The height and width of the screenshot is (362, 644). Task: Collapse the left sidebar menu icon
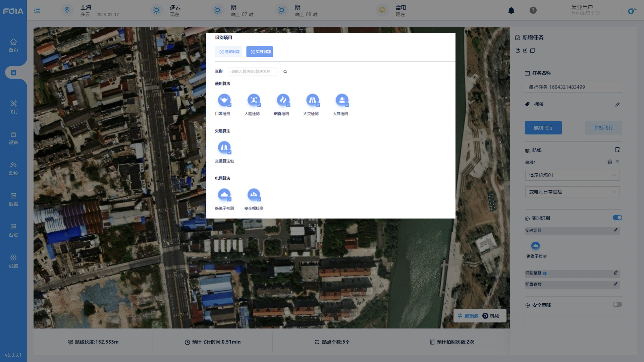37,10
